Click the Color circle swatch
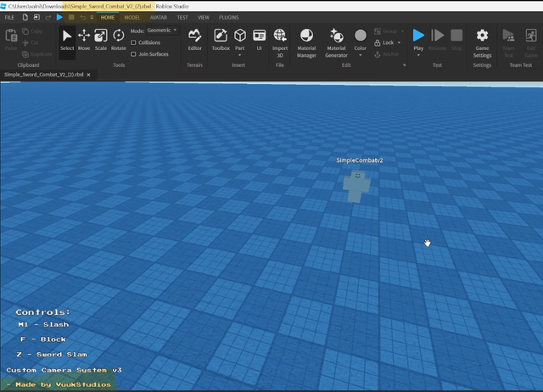This screenshot has width=543, height=392. click(360, 36)
